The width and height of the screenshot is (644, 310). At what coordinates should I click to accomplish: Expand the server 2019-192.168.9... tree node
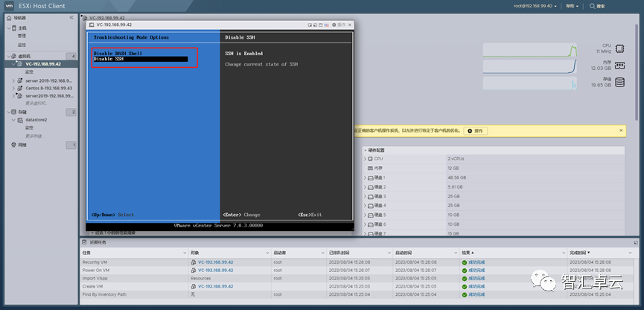click(13, 80)
